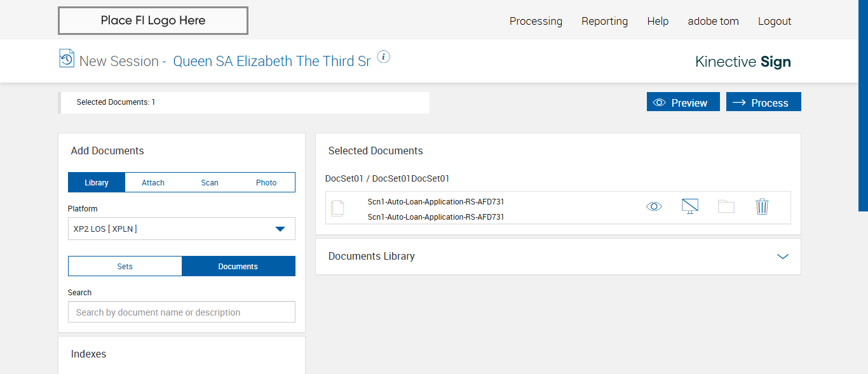Open the Reporting menu
868x374 pixels.
(604, 21)
